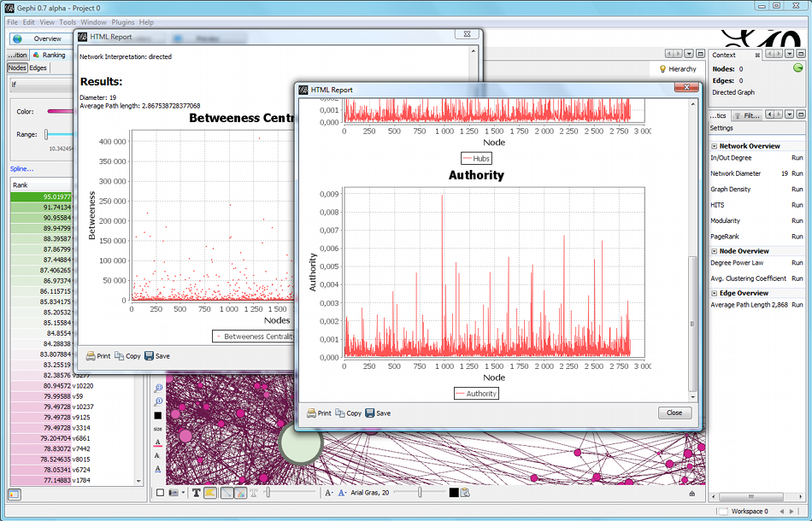Open node label attributes with the red A icon

coord(159,441)
